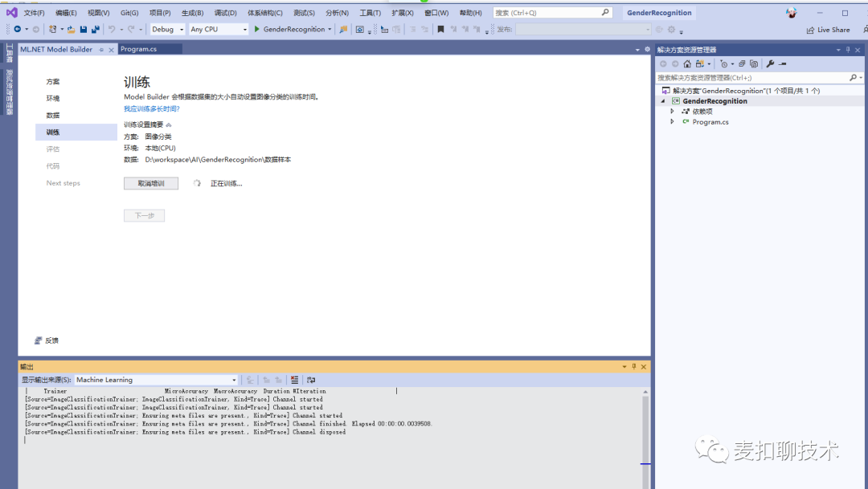The image size is (868, 489).
Task: Click Switch Views icon in Solution Explorer
Action: [700, 63]
